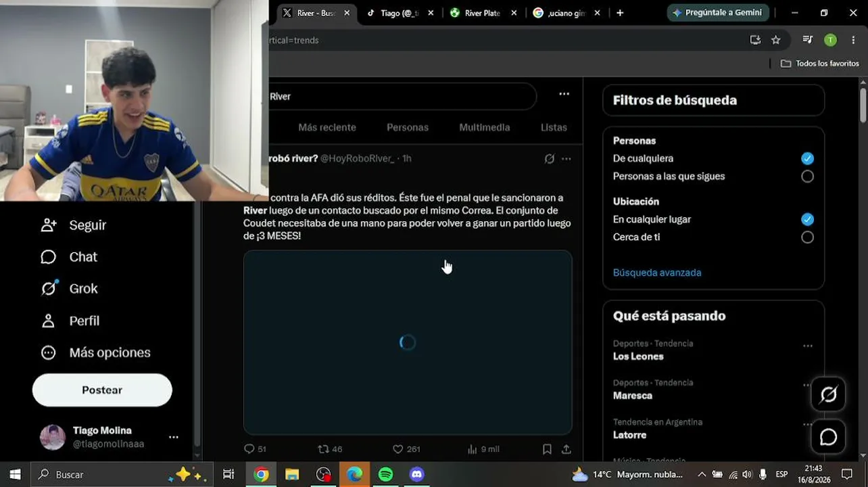Open Todos los favoritos bookmarks folder

(x=819, y=64)
